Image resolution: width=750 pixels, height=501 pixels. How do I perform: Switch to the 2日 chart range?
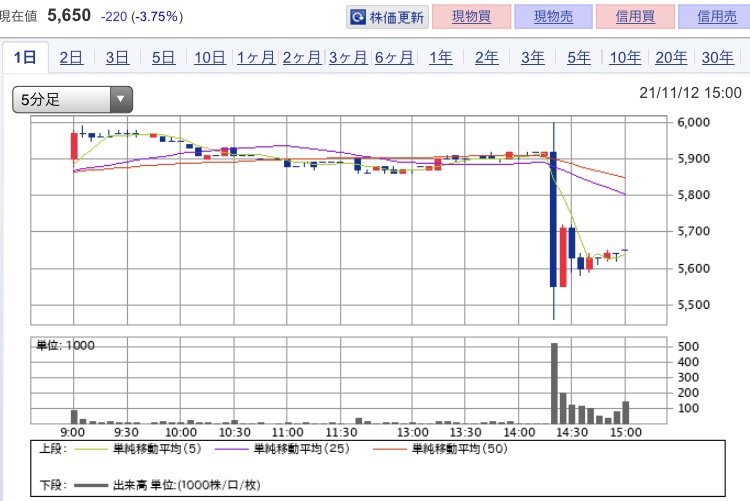pos(71,57)
